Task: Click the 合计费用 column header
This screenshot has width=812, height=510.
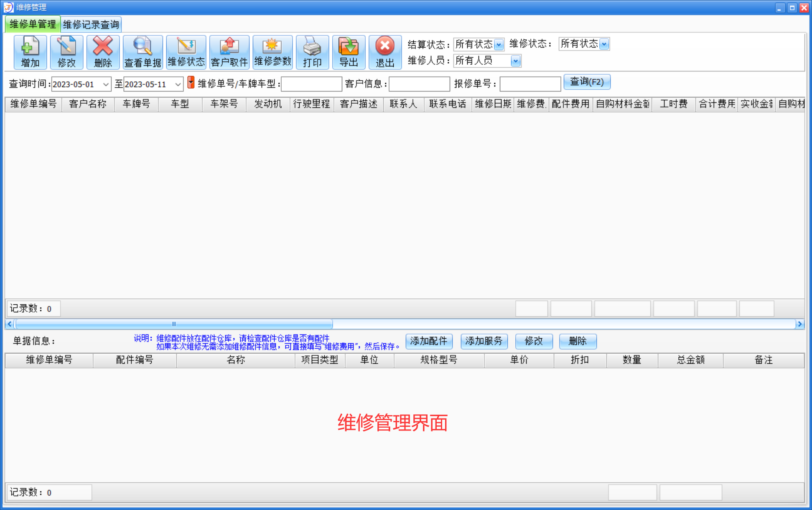Action: [717, 104]
